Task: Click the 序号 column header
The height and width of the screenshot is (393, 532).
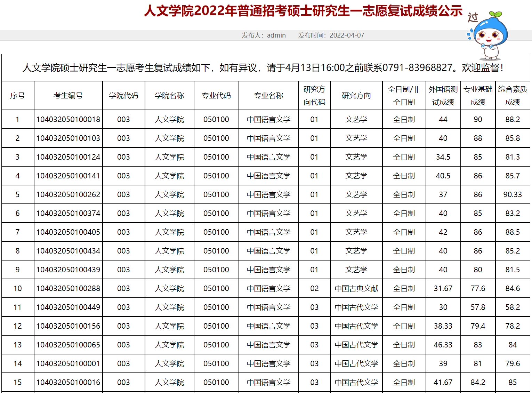Action: coord(18,96)
